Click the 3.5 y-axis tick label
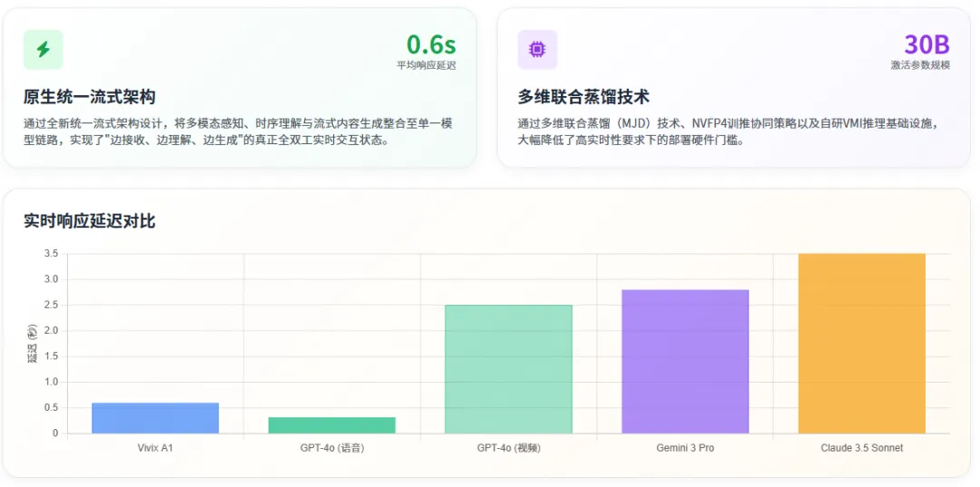 (51, 254)
